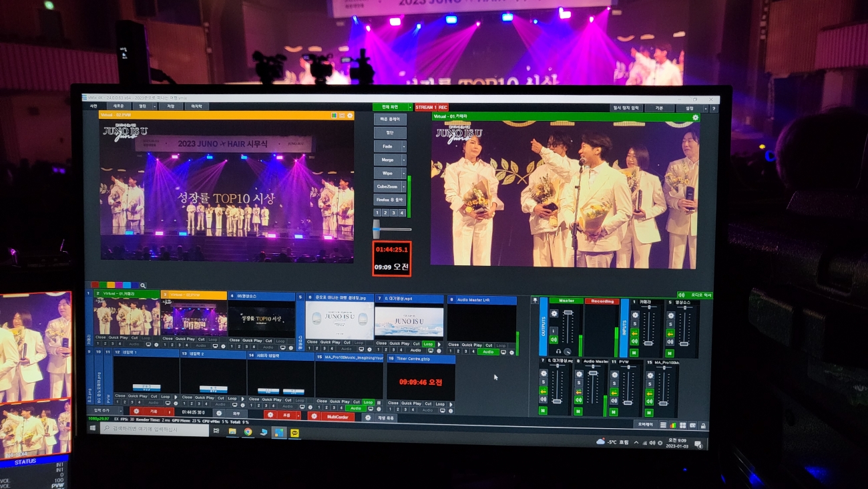
Task: Open File Explorer from taskbar
Action: pyautogui.click(x=232, y=432)
